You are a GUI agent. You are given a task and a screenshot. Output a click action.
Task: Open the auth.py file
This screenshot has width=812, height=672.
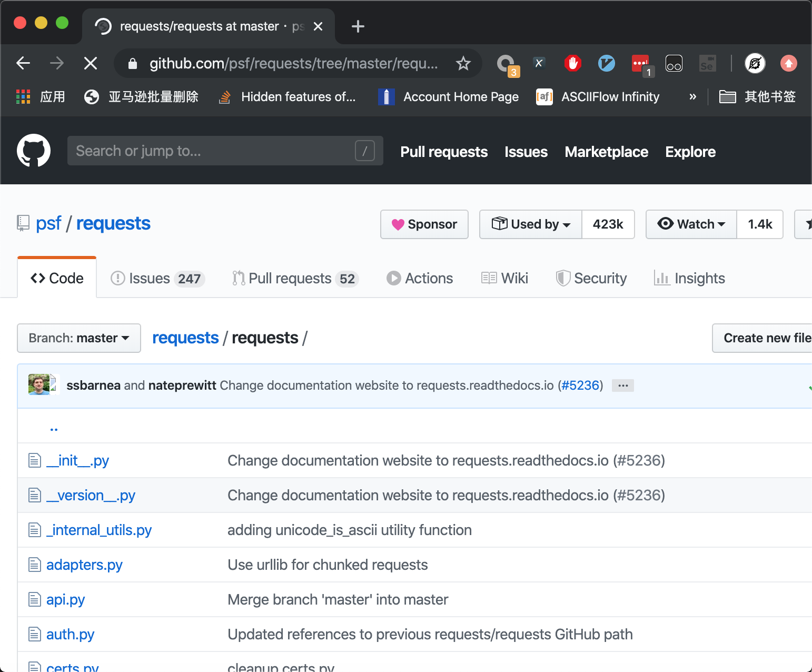70,635
